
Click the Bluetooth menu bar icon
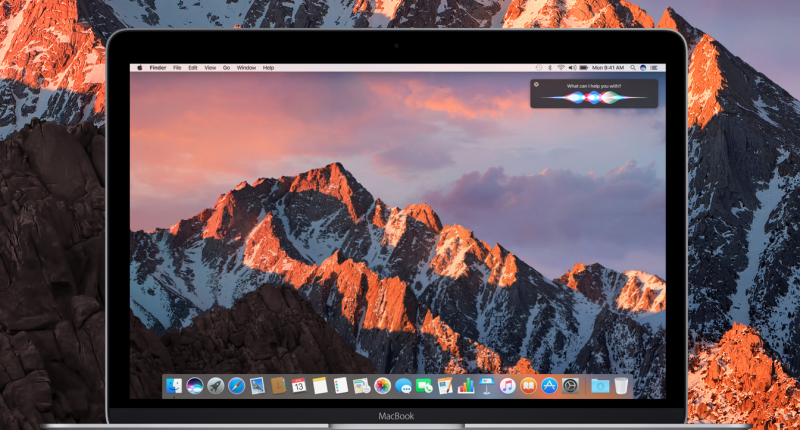(550, 67)
